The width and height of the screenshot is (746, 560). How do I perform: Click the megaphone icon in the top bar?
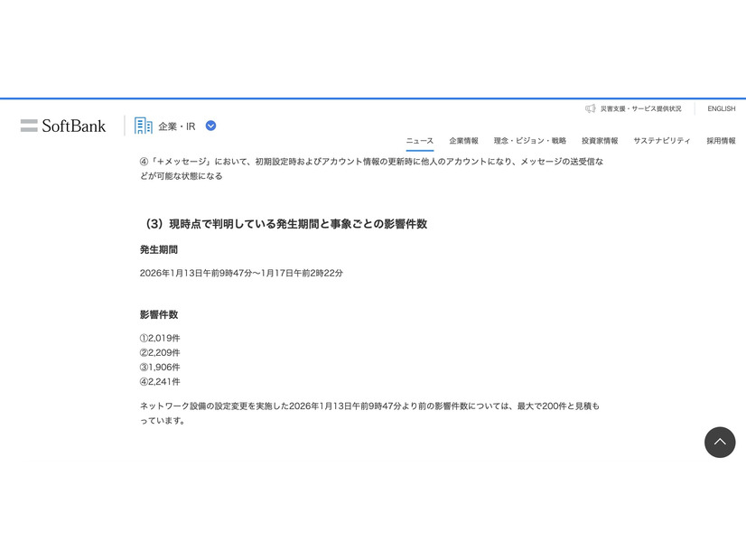[590, 107]
